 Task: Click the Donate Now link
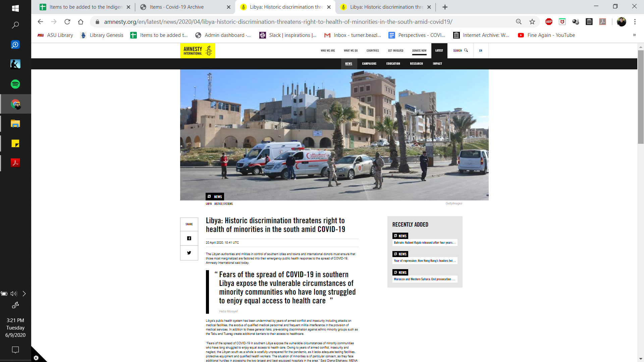(419, 51)
